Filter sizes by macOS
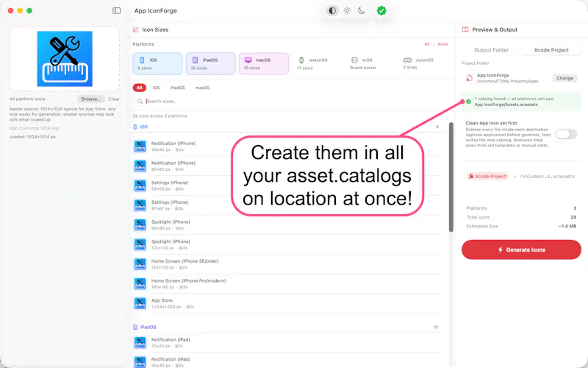The height and width of the screenshot is (368, 588). [202, 88]
